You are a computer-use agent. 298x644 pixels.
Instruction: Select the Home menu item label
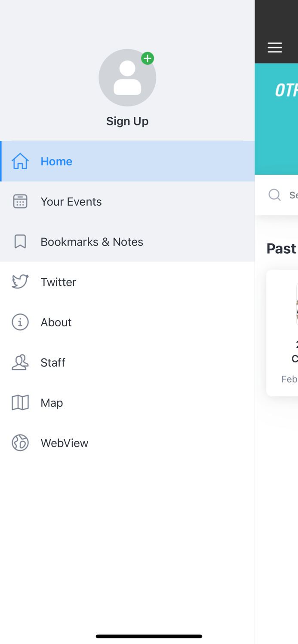pos(56,161)
